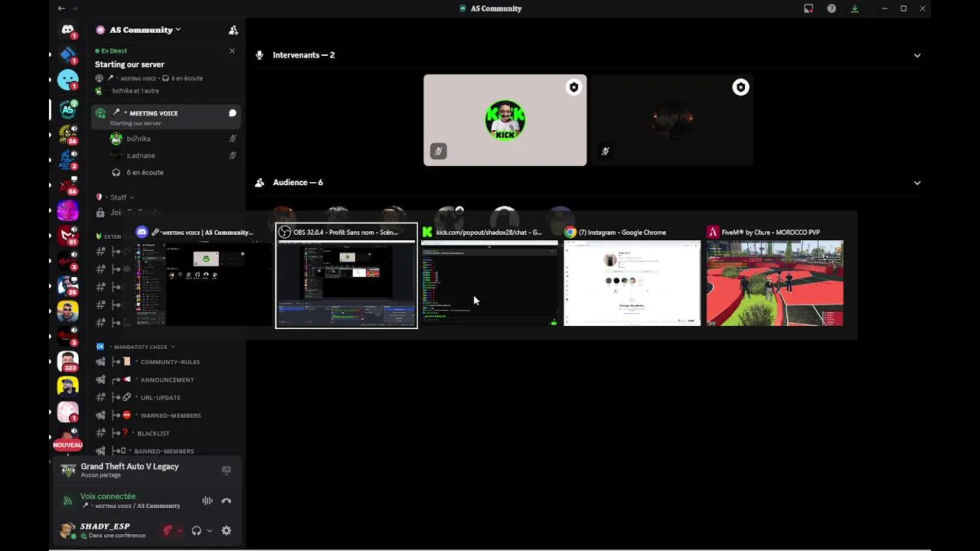Viewport: 980px width, 551px height.
Task: Click the Voix connectée status text
Action: point(108,496)
